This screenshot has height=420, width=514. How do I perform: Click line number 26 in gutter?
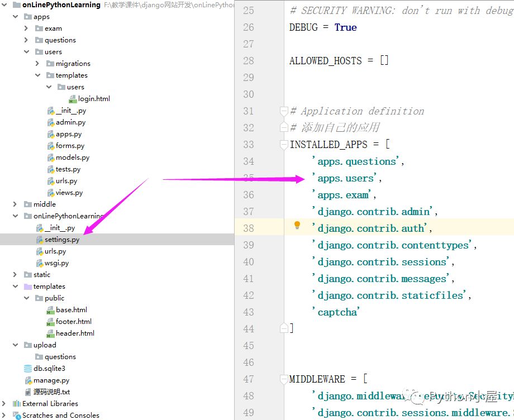[x=249, y=27]
